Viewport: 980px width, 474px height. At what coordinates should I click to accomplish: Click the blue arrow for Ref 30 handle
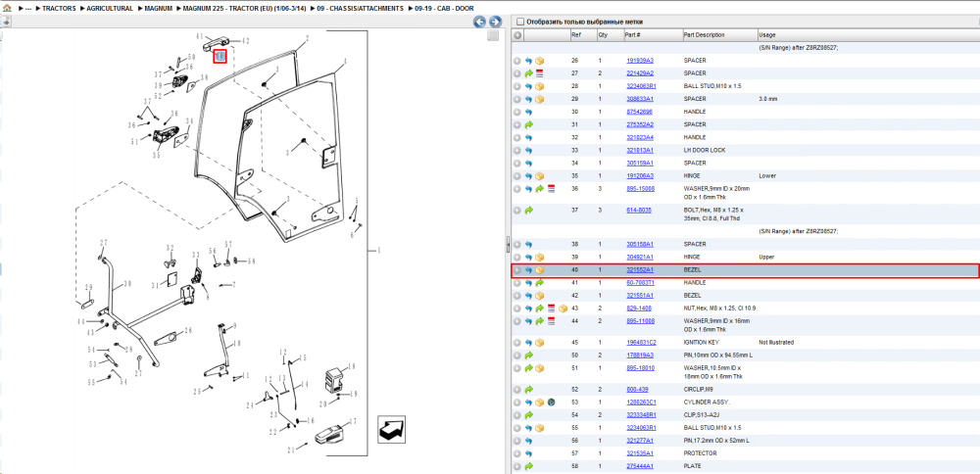pos(528,112)
